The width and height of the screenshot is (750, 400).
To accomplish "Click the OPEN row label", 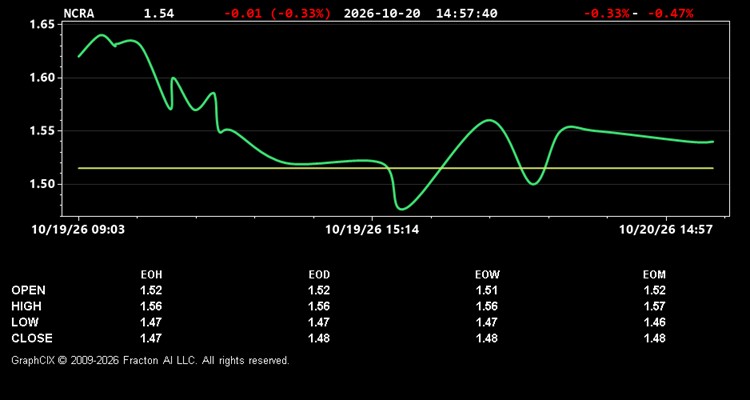I will coord(29,290).
